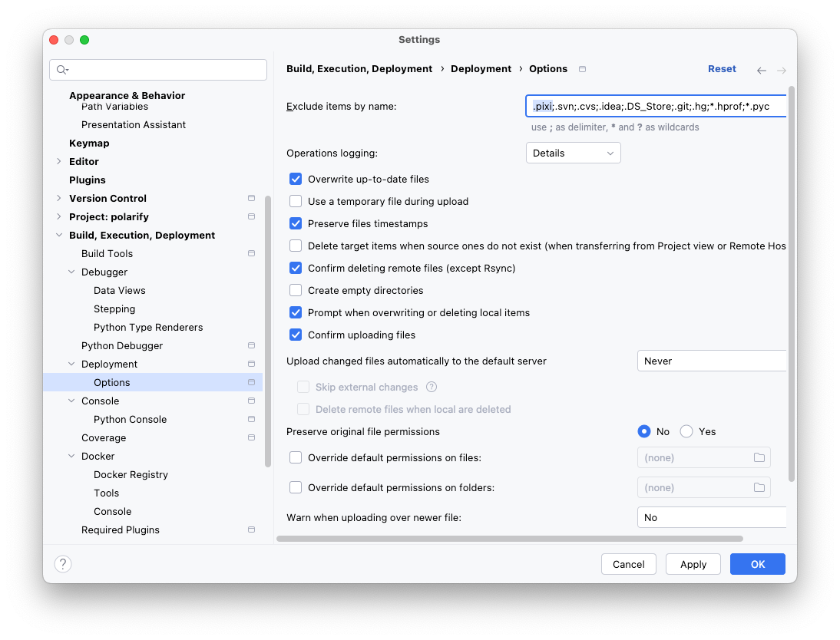Screen dimensions: 840x640
Task: Expand the Editor settings section
Action: coord(59,161)
